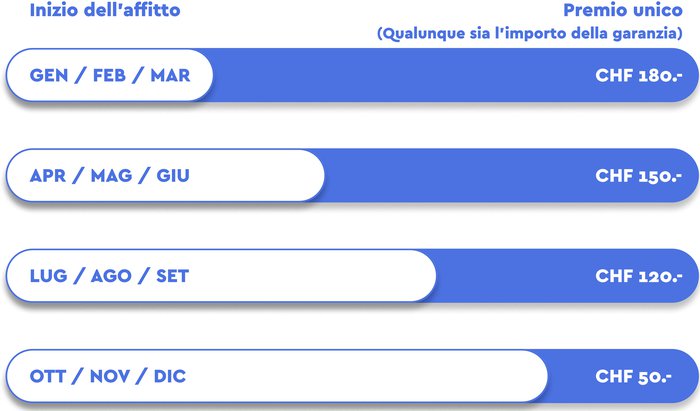The width and height of the screenshot is (700, 411).
Task: Click the white area right of APR / MAG / GIU
Action: pos(257,175)
